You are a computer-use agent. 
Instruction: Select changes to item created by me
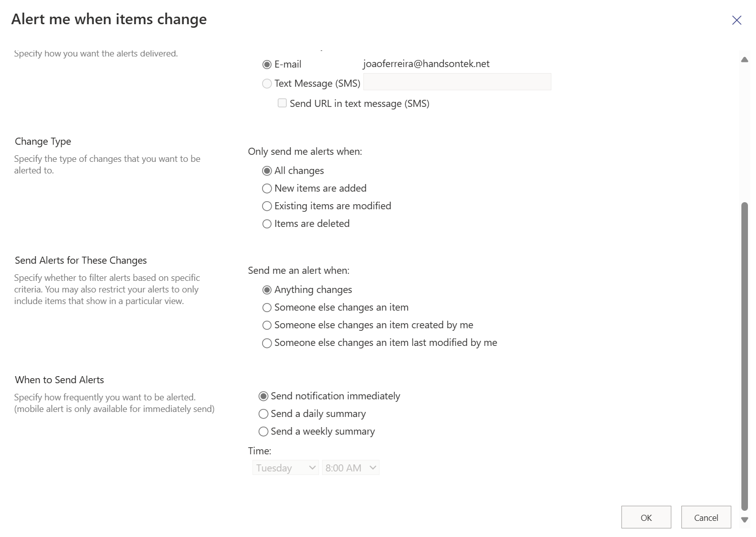click(267, 325)
